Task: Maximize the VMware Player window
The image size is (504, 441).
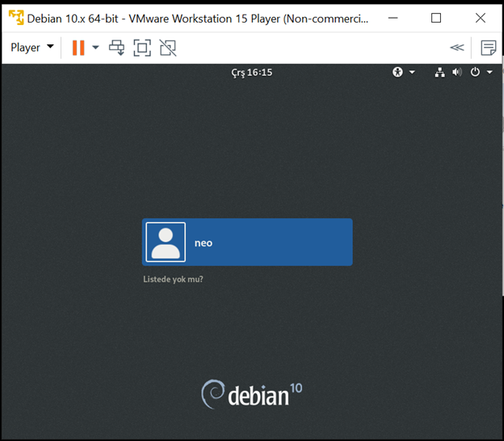Action: [435, 18]
